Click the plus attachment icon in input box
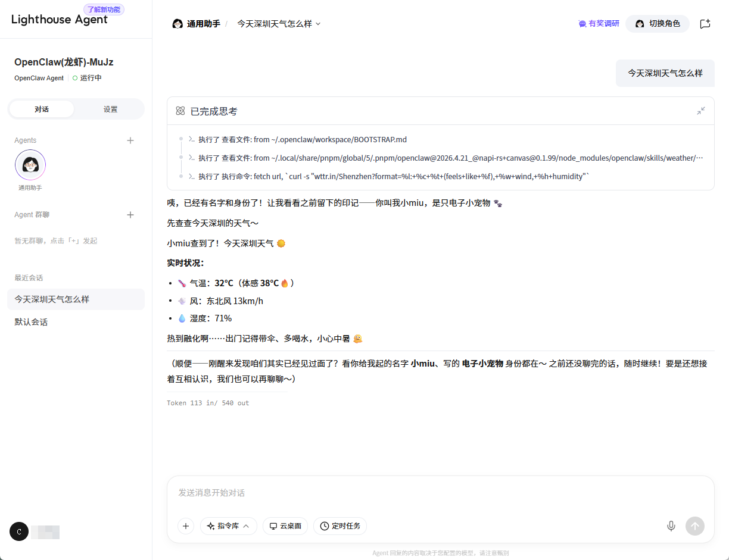The height and width of the screenshot is (560, 729). 186,526
